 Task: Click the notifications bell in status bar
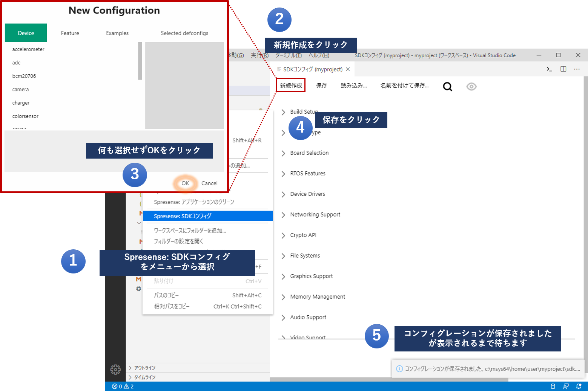coord(579,386)
